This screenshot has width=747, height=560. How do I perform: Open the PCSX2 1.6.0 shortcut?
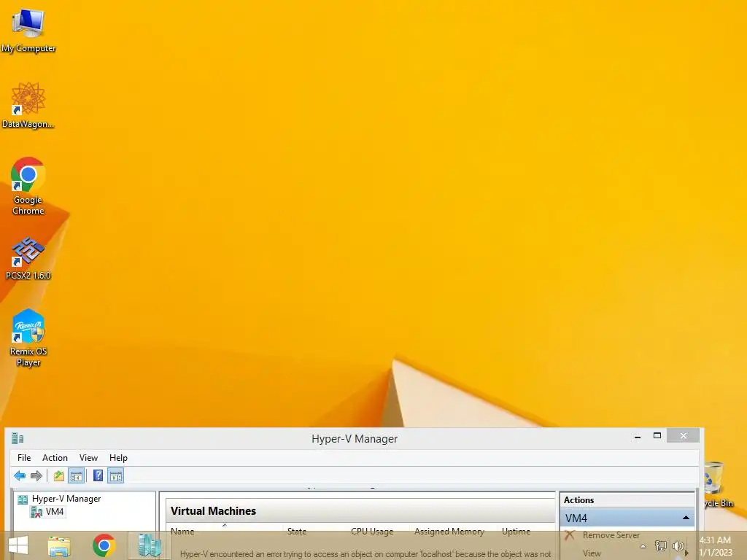[x=28, y=257]
